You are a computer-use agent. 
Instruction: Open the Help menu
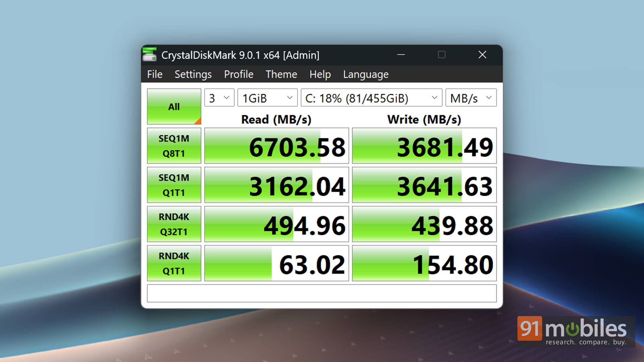pyautogui.click(x=320, y=74)
